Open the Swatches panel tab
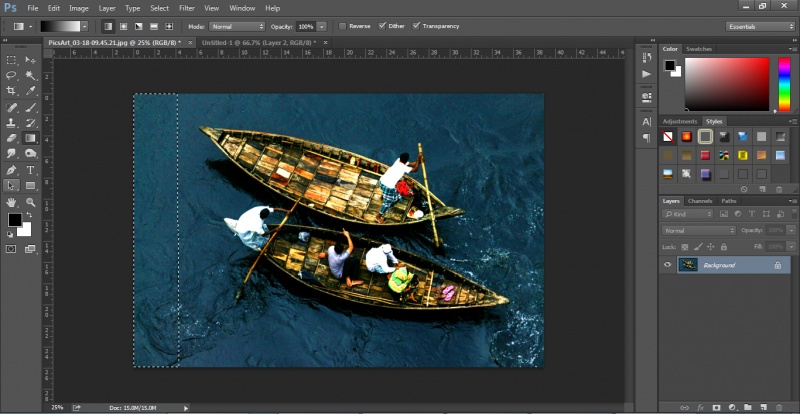This screenshot has width=800, height=414. (699, 48)
